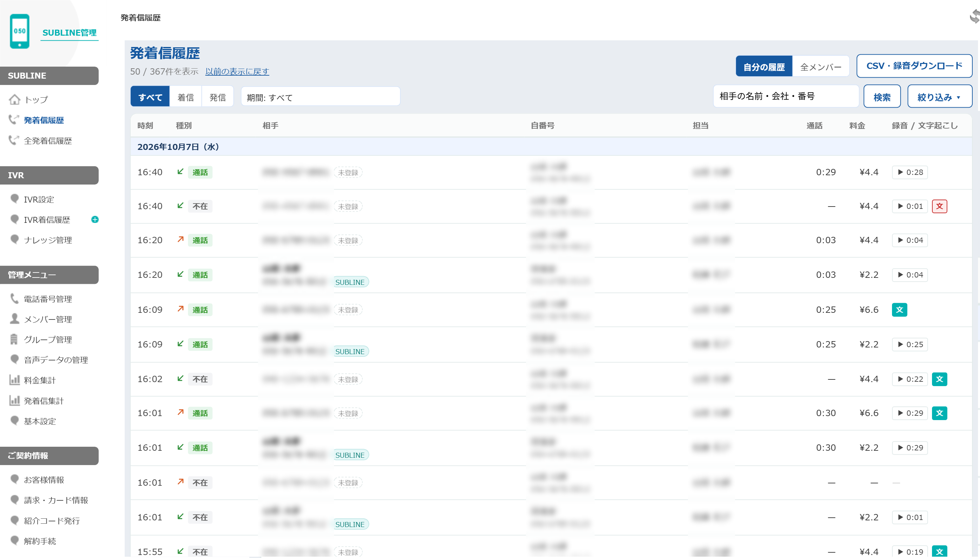
Task: Play the 0:01 recording of 16:01 ¥2.2 call
Action: [910, 517]
